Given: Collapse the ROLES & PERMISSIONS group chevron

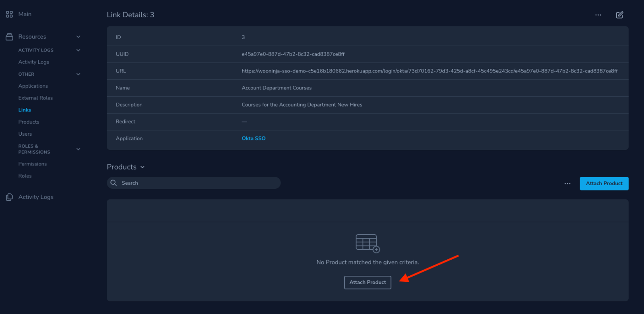Looking at the screenshot, I should tap(78, 149).
